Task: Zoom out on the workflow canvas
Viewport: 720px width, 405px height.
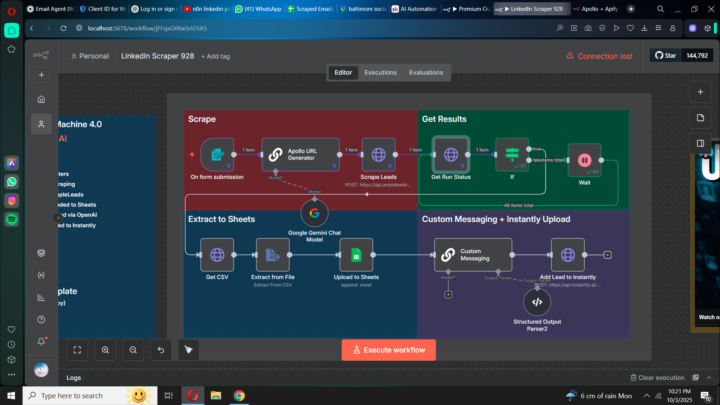Action: click(x=133, y=350)
